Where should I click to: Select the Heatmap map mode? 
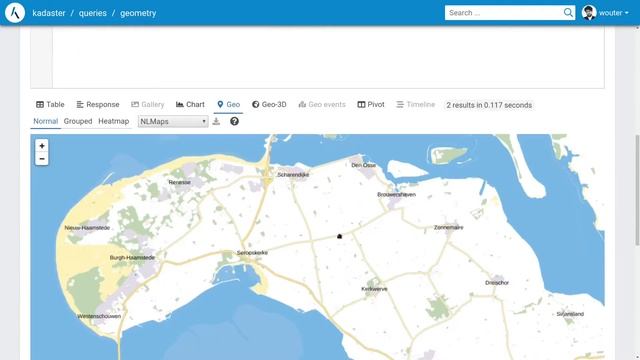coord(113,121)
